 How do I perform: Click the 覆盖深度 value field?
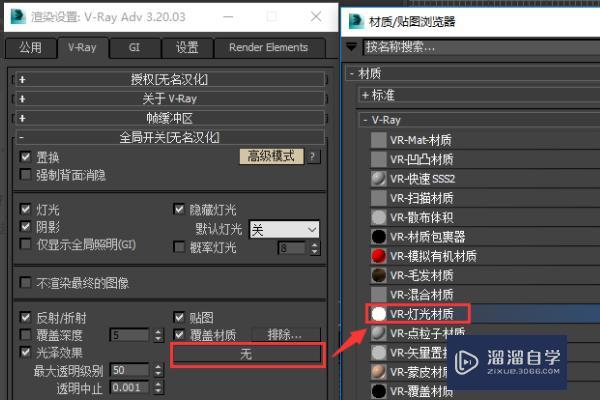129,335
